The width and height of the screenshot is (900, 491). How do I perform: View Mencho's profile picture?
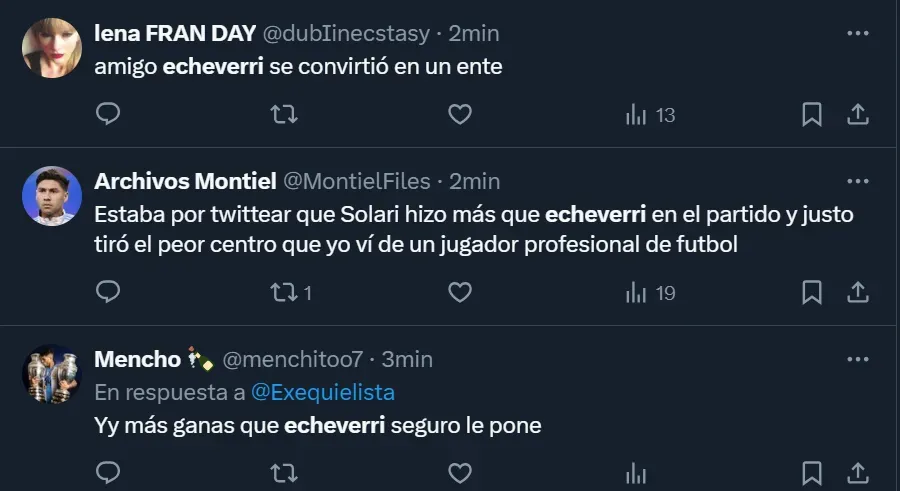51,374
